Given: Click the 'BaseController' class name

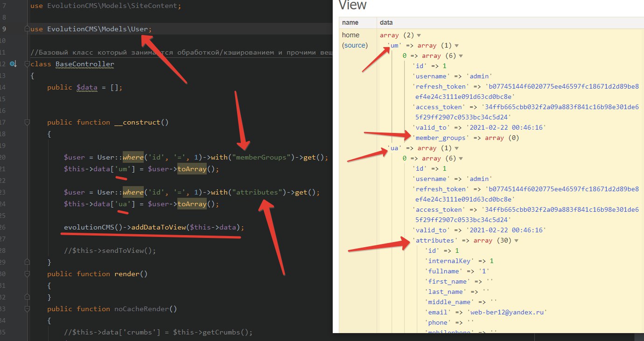Looking at the screenshot, I should pyautogui.click(x=84, y=64).
